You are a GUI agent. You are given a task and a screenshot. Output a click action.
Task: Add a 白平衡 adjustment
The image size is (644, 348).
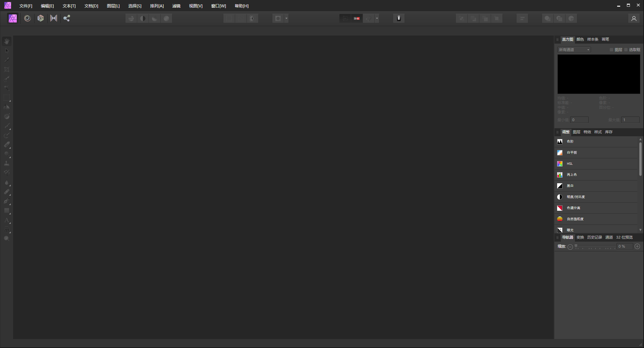click(597, 153)
